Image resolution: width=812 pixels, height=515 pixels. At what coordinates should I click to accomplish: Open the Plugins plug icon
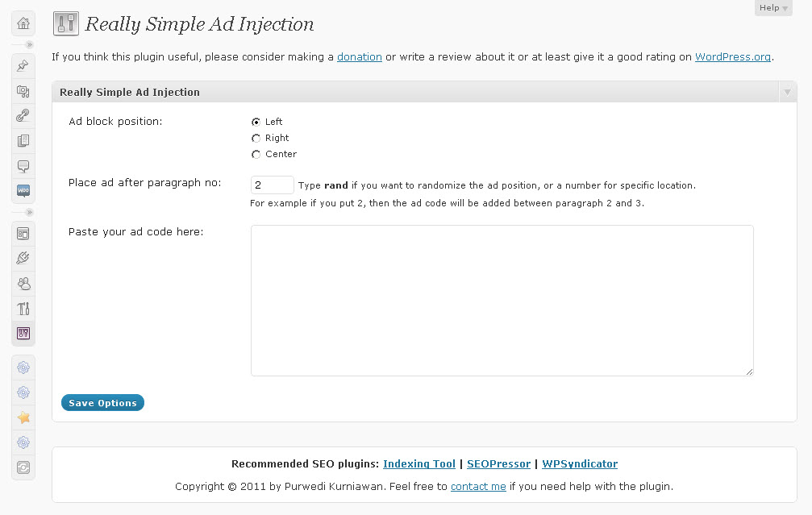(23, 259)
